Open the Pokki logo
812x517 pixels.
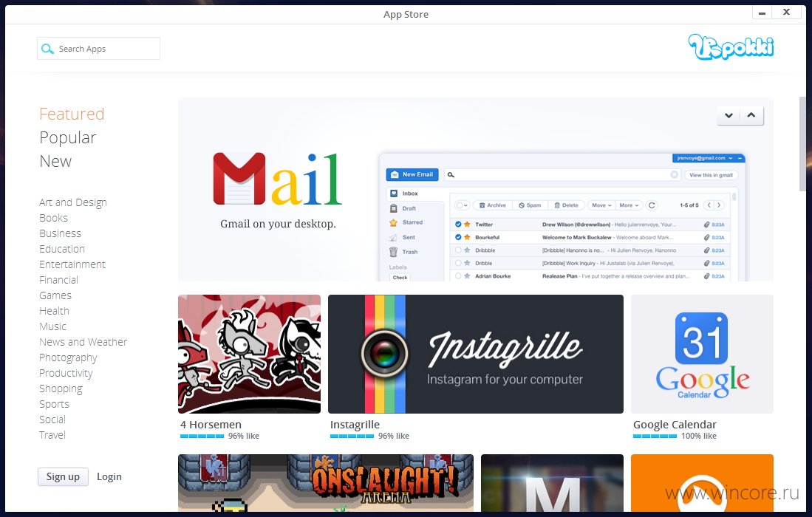(731, 47)
